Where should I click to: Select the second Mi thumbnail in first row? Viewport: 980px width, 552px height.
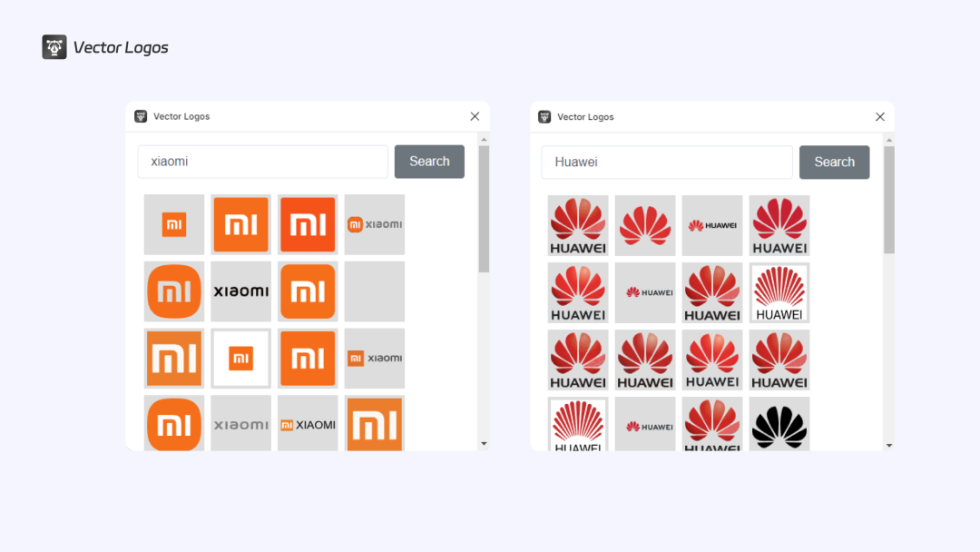(x=240, y=224)
